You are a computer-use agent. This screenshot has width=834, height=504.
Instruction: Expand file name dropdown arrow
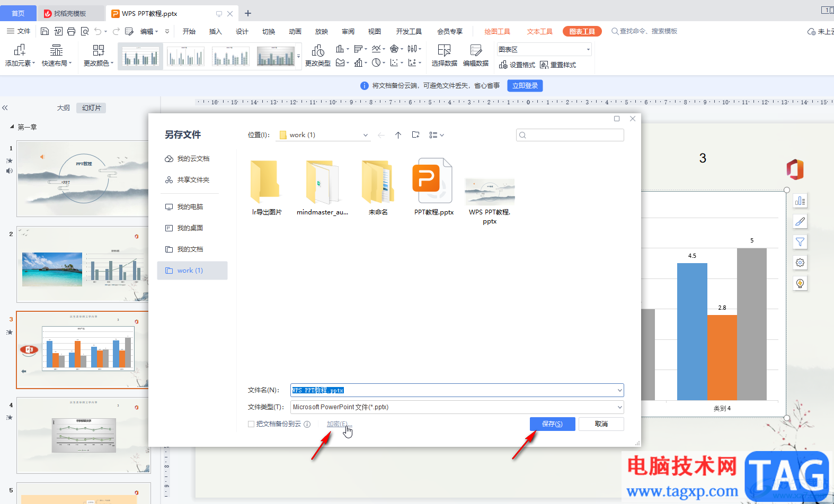pyautogui.click(x=619, y=390)
